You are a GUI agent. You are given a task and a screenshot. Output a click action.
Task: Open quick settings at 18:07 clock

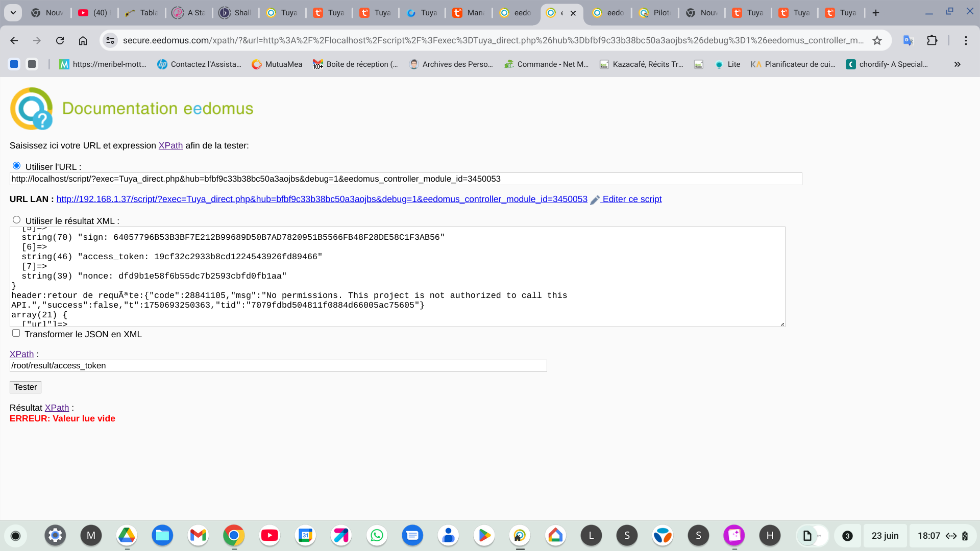pos(943,536)
